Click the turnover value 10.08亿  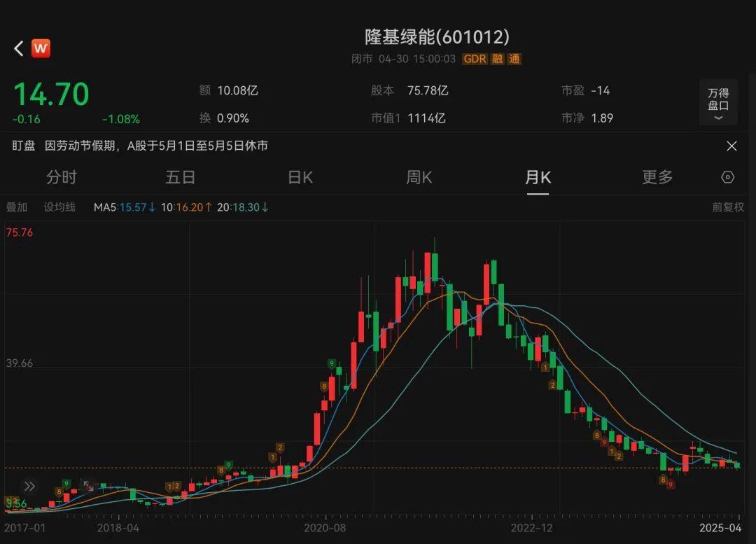238,91
